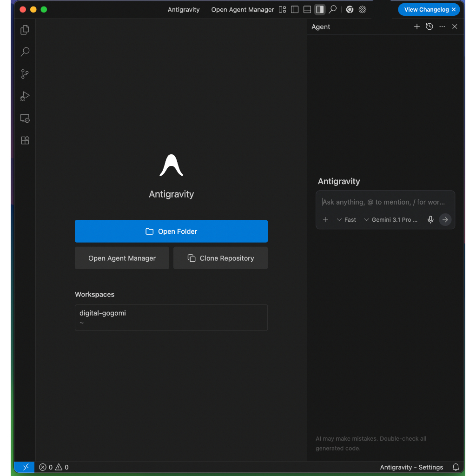Open the Search view in activity bar
The width and height of the screenshot is (476, 476).
click(x=25, y=52)
